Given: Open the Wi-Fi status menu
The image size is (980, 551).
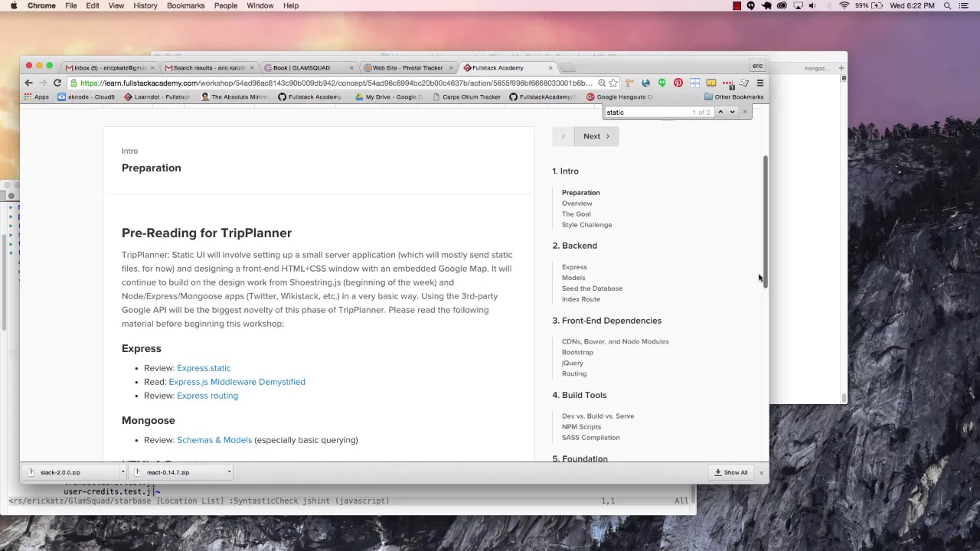Looking at the screenshot, I should click(x=844, y=5).
